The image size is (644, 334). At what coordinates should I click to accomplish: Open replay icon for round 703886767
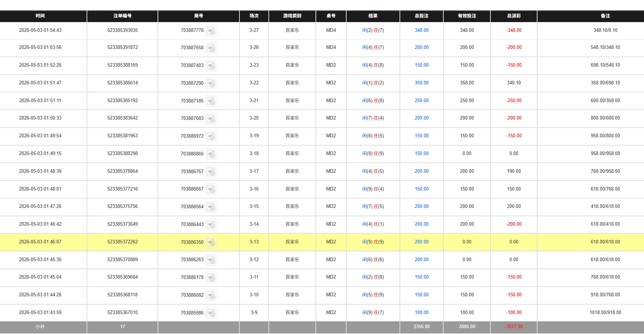click(211, 172)
